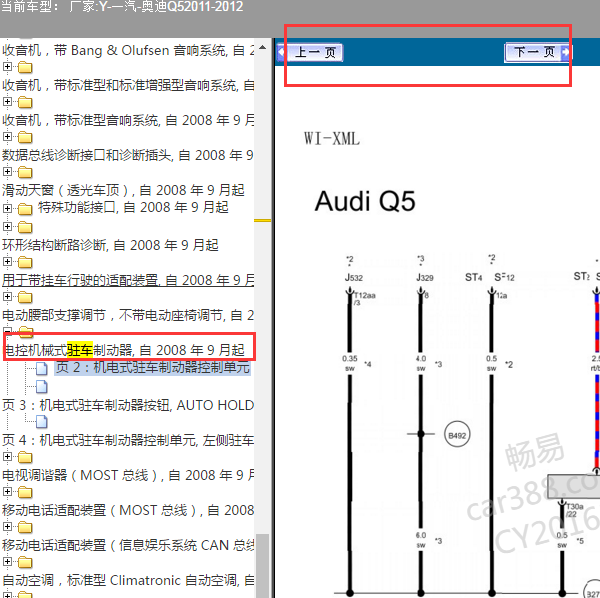The width and height of the screenshot is (600, 598).
Task: Click tree panel vertical scrollbar thumb
Action: point(262,565)
